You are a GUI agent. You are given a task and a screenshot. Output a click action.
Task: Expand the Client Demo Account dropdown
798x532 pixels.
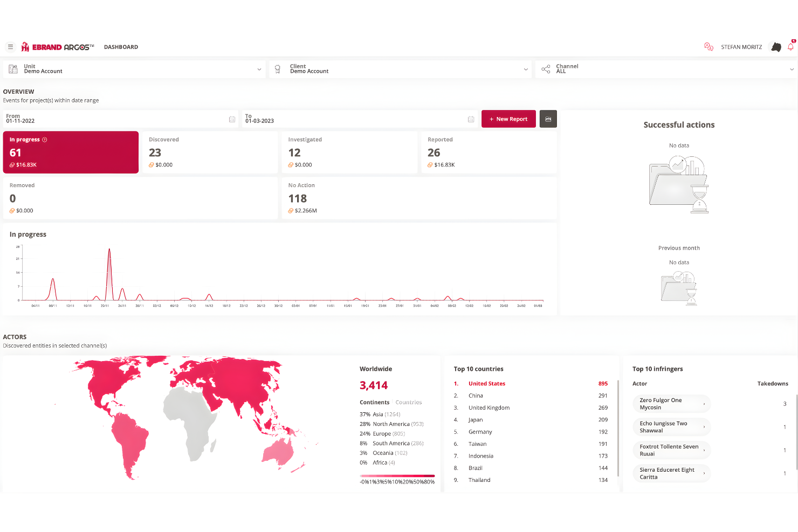(526, 69)
